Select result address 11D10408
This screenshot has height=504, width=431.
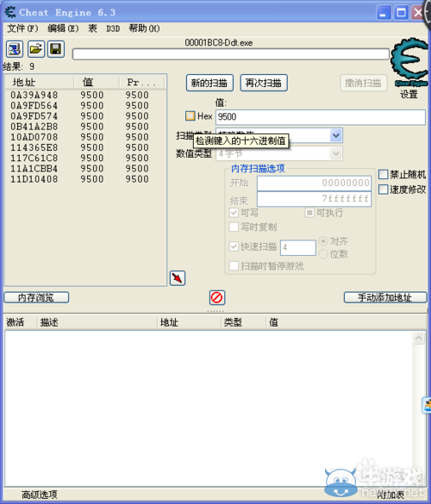click(34, 179)
